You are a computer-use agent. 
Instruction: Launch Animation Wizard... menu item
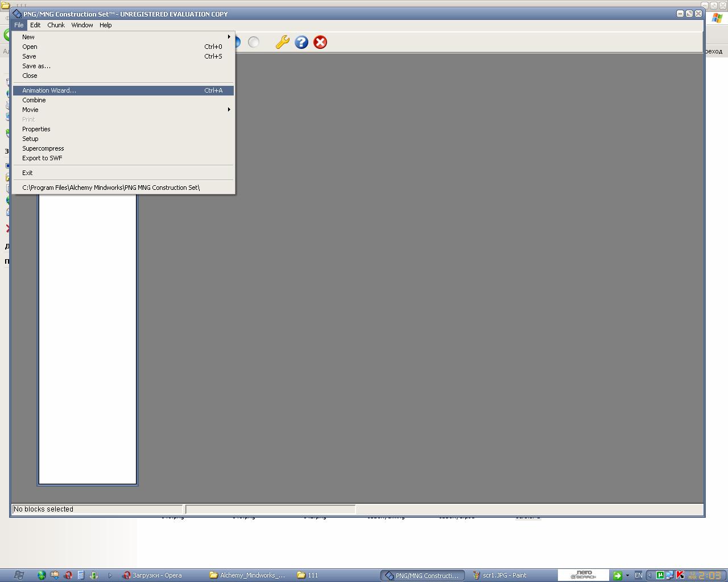[x=123, y=90]
